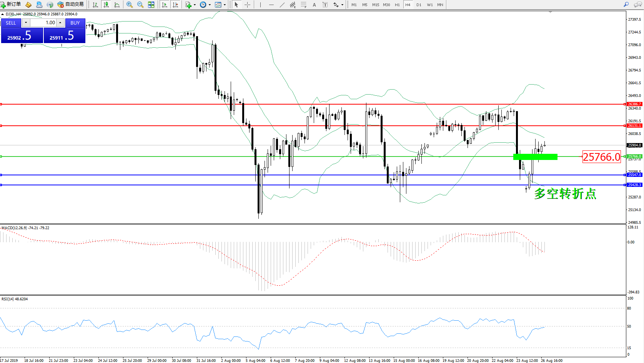Switch chart to candlestick mode
644x363 pixels.
tap(106, 5)
